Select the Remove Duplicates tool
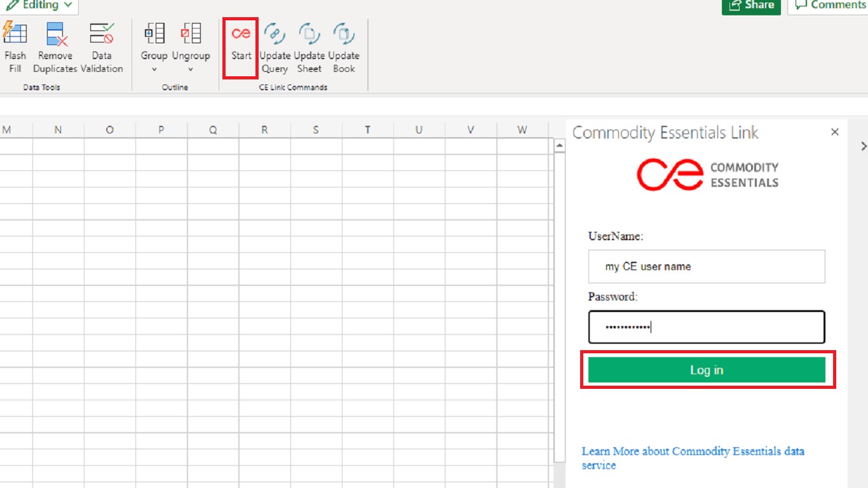 55,48
